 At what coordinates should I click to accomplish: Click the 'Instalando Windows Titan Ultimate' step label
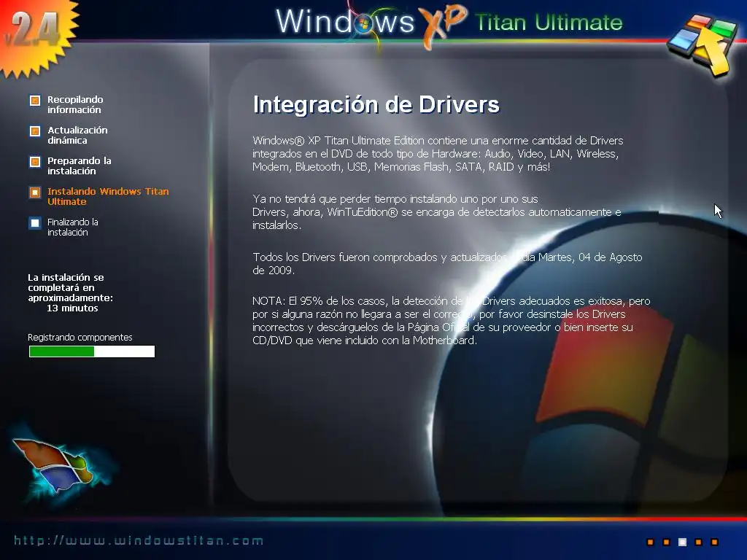pyautogui.click(x=108, y=196)
